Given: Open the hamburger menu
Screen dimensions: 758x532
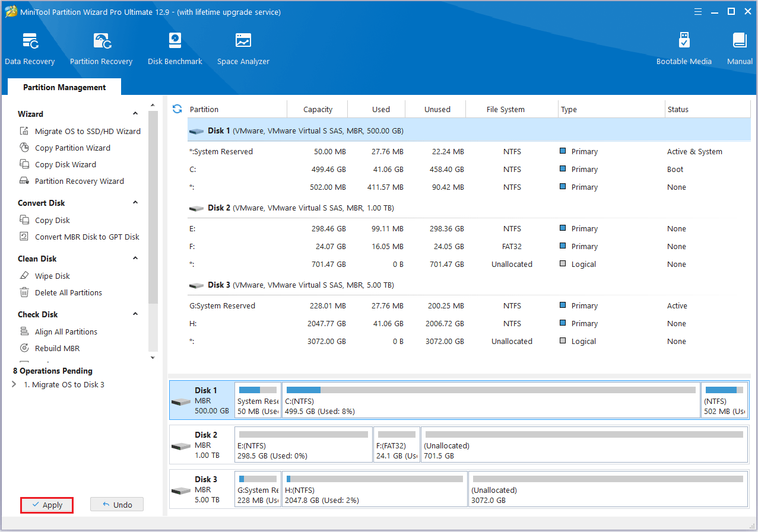Looking at the screenshot, I should click(x=697, y=11).
